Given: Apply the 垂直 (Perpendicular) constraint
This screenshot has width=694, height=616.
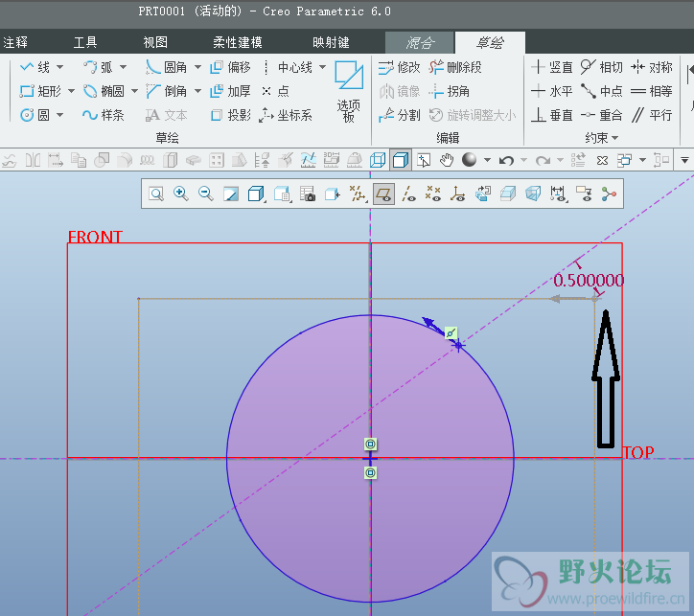Looking at the screenshot, I should point(551,115).
